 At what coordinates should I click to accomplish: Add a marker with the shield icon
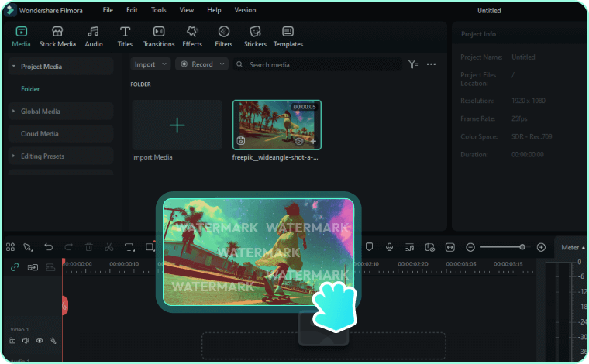(x=369, y=247)
